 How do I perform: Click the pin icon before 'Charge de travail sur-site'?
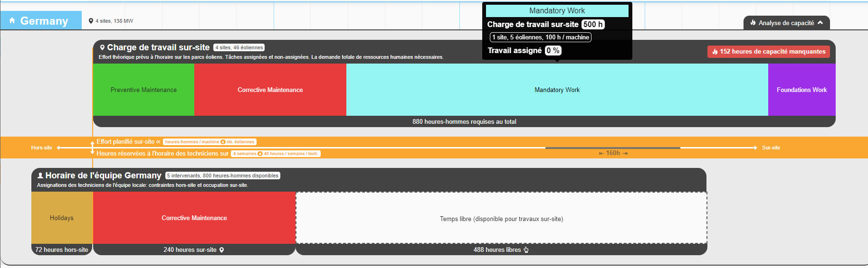(102, 47)
